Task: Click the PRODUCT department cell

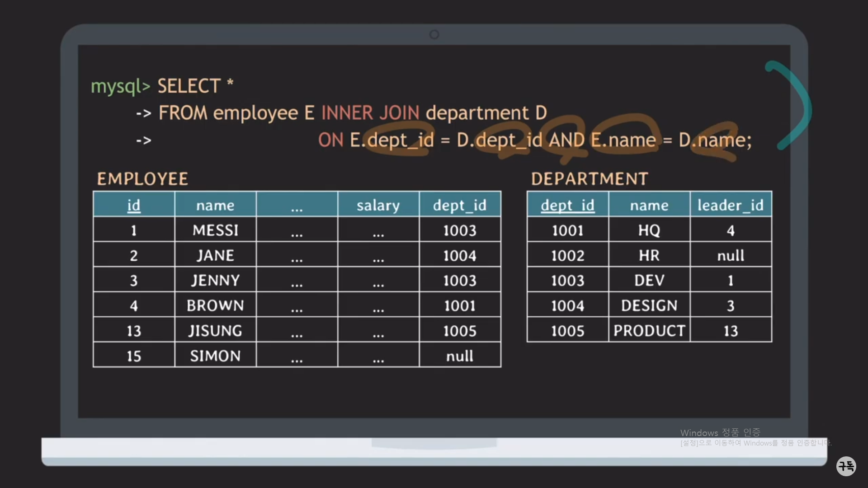Action: pos(649,331)
